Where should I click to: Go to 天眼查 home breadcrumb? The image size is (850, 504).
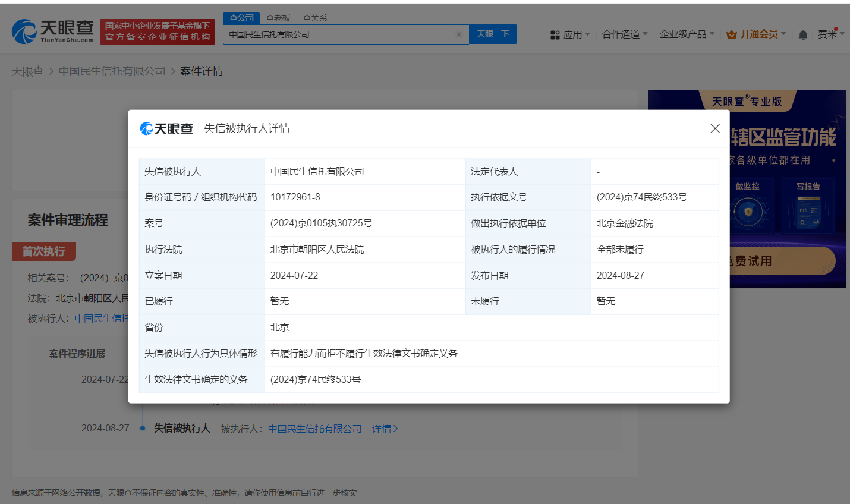pos(27,71)
